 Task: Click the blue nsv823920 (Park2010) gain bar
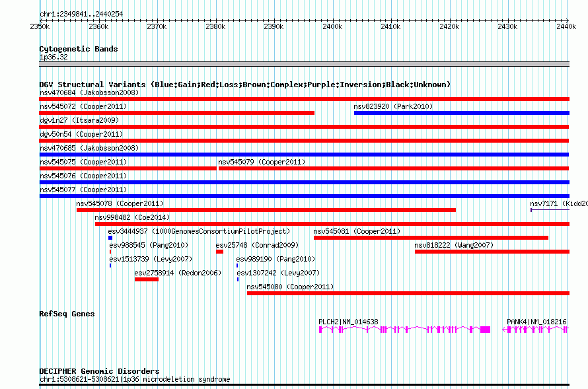[462, 113]
